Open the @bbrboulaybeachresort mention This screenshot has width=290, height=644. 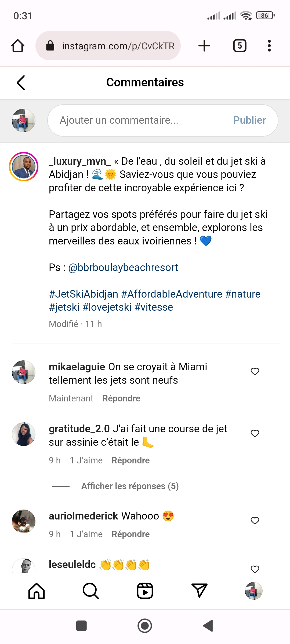pos(123,268)
